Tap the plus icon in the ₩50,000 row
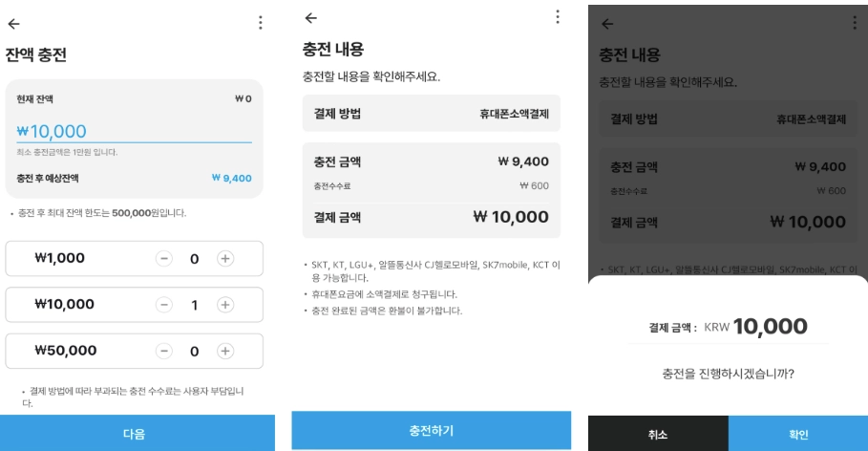 tap(225, 351)
